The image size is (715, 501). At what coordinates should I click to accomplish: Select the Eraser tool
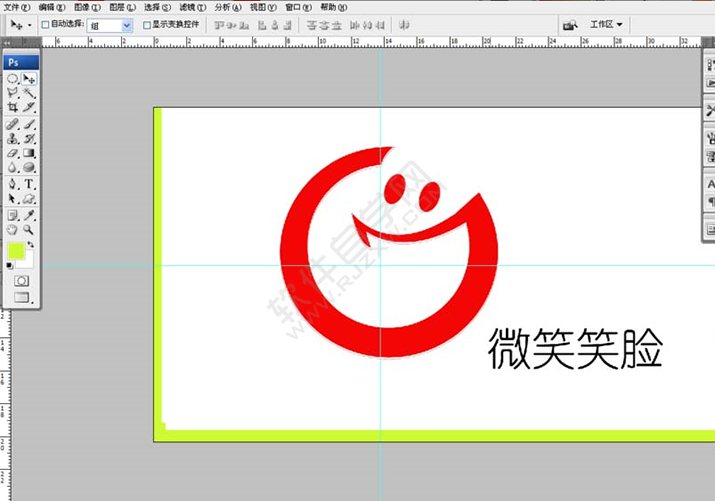[13, 153]
